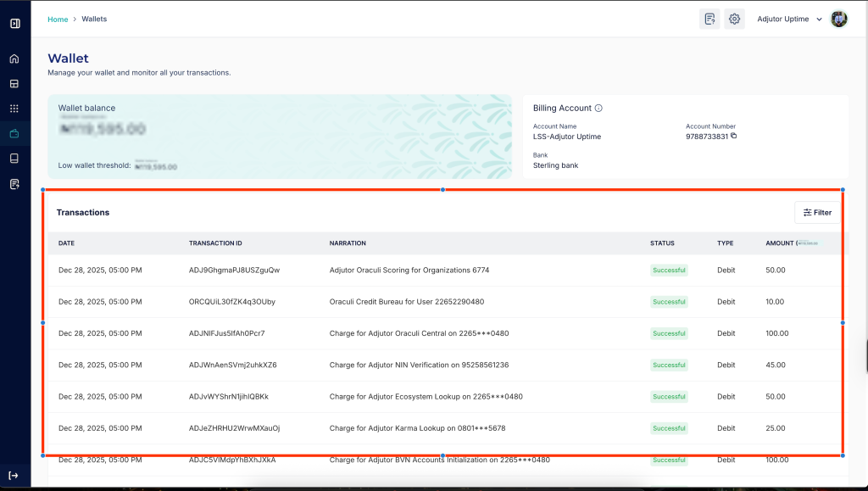Click the Billing Account info icon
Viewport: 868px width, 491px height.
click(598, 109)
